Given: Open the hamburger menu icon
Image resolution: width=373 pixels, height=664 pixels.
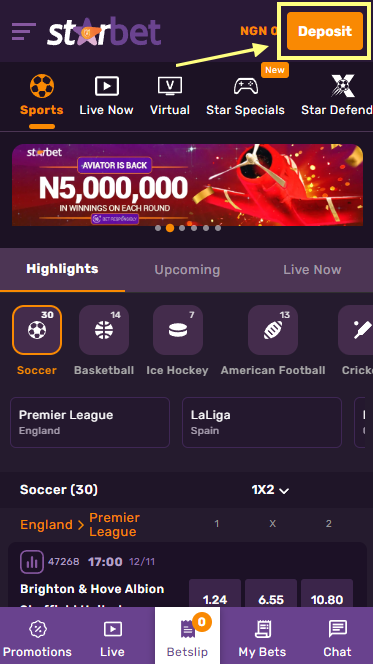Looking at the screenshot, I should tap(24, 31).
